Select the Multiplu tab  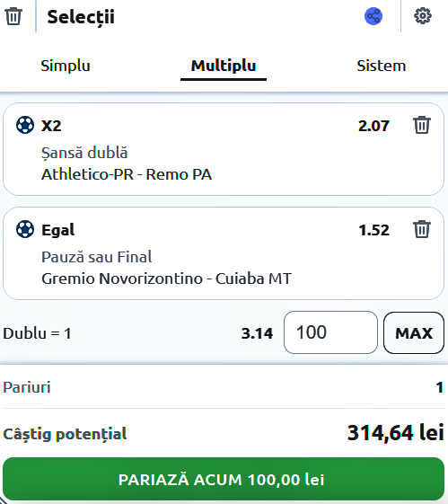pos(224,66)
